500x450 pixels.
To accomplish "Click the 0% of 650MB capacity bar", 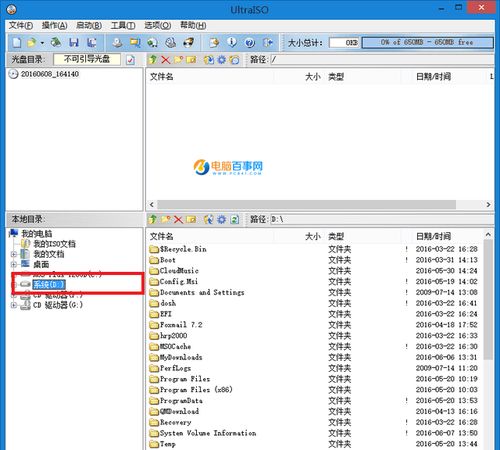I will click(427, 43).
